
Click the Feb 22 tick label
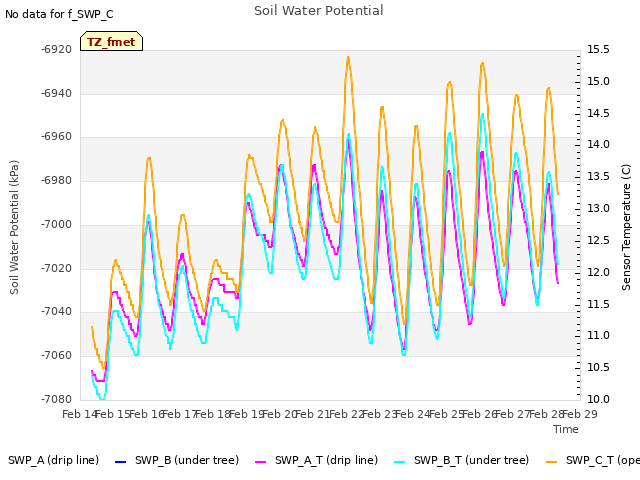[346, 414]
